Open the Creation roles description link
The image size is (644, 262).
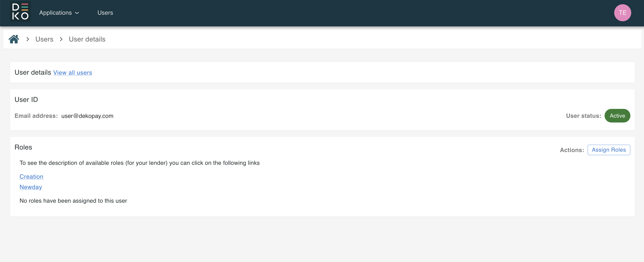(x=31, y=177)
